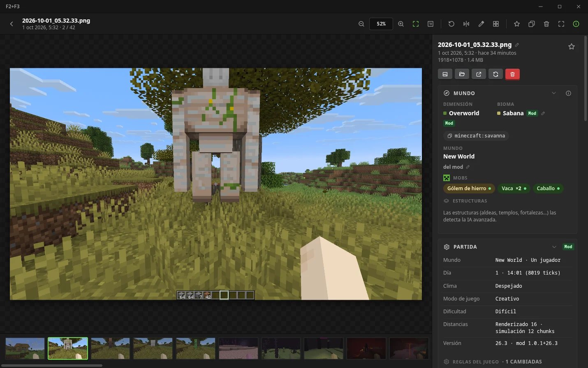Image resolution: width=588 pixels, height=368 pixels.
Task: Click the details panel vertical scrollbar
Action: [x=586, y=78]
